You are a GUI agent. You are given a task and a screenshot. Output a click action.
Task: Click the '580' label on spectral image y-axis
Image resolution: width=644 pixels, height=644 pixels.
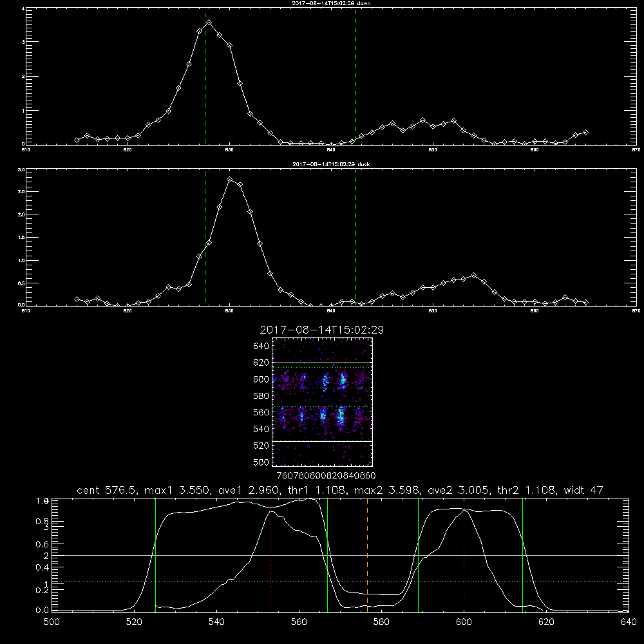261,396
